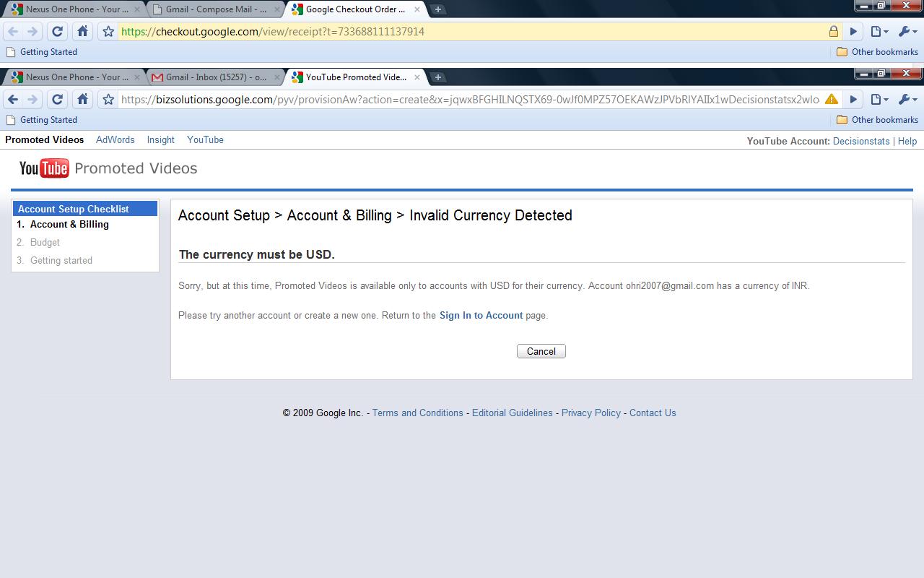This screenshot has width=924, height=578.
Task: Follow the Sign In to Account link
Action: click(481, 316)
